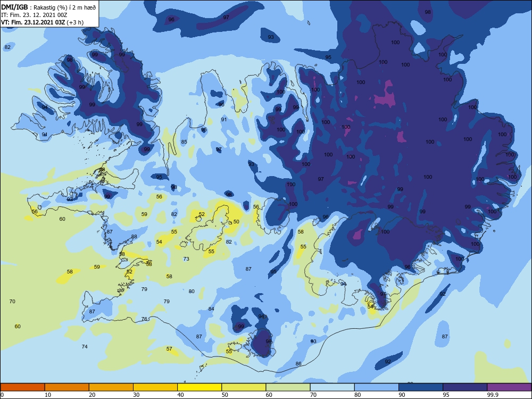532x399 pixels.
Task: Choose the 30–40 golden legend swatch
Action: pos(155,387)
